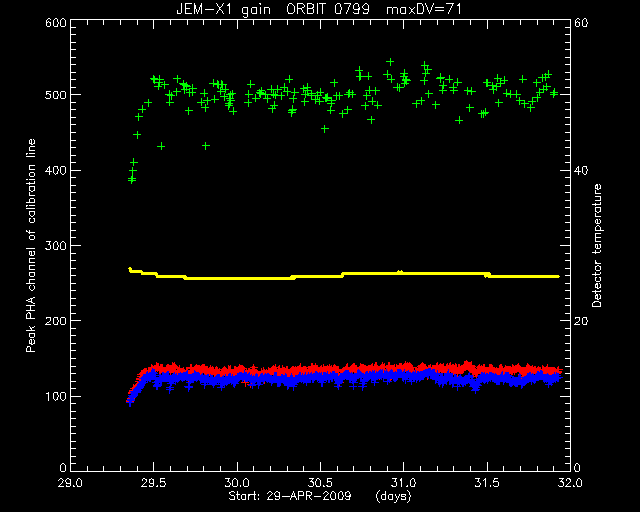Click the lowest green marker near 29.35 days
640x512 pixels.
pos(132,180)
